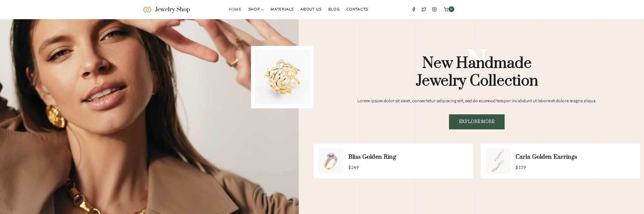Image resolution: width=644 pixels, height=214 pixels.
Task: Open the Materials menu item
Action: (282, 9)
